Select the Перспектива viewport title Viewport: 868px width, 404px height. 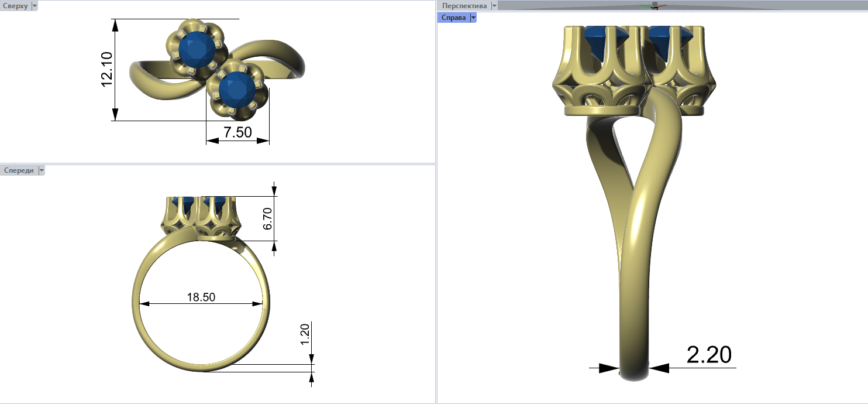pos(464,6)
